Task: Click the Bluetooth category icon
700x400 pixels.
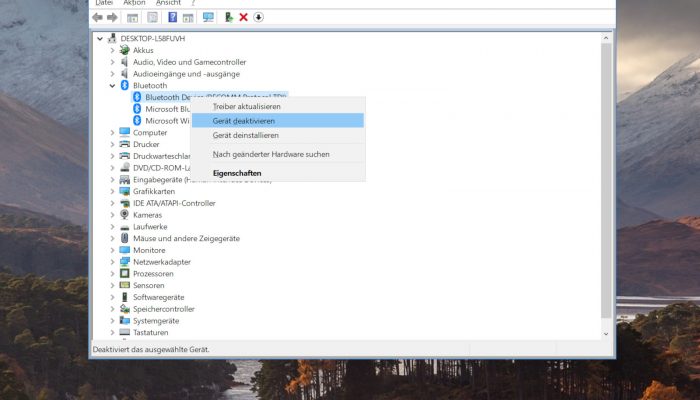Action: point(125,85)
